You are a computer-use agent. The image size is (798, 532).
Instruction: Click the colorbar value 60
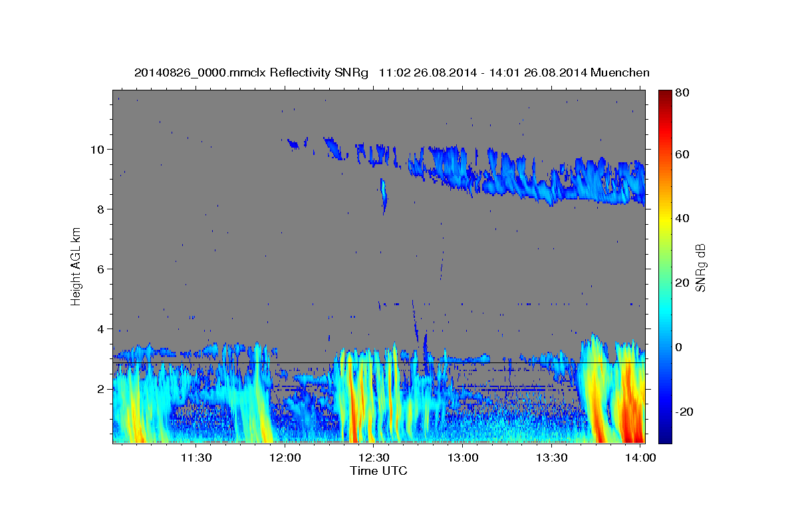682,154
